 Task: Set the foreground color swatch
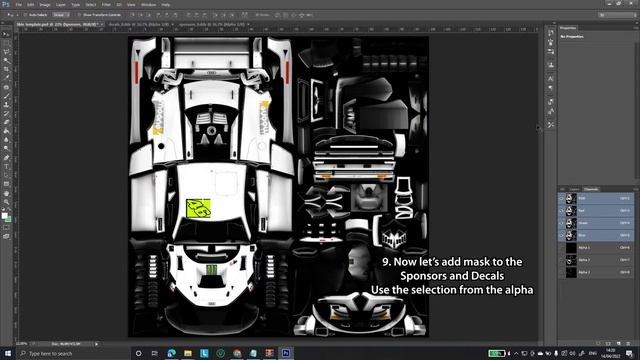(x=4, y=216)
